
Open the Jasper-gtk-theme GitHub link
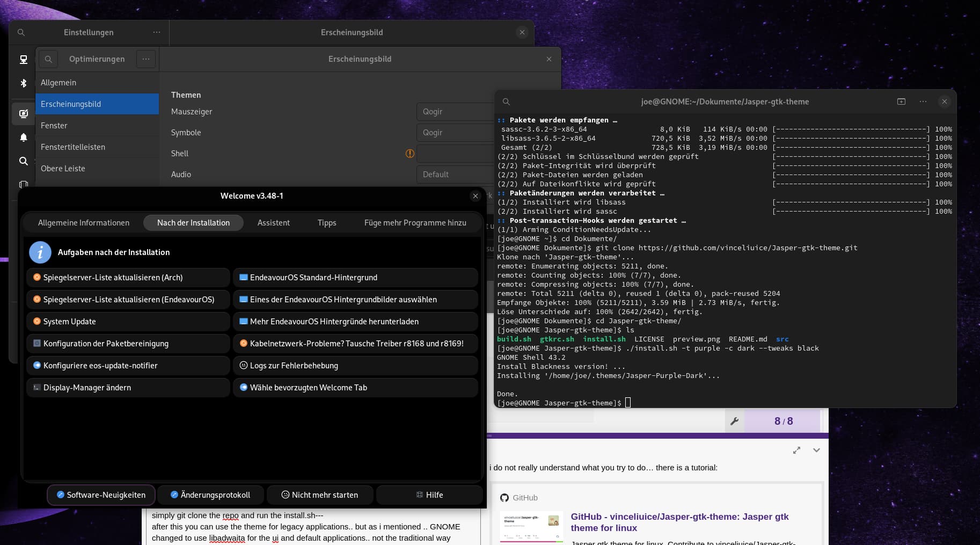click(x=679, y=522)
